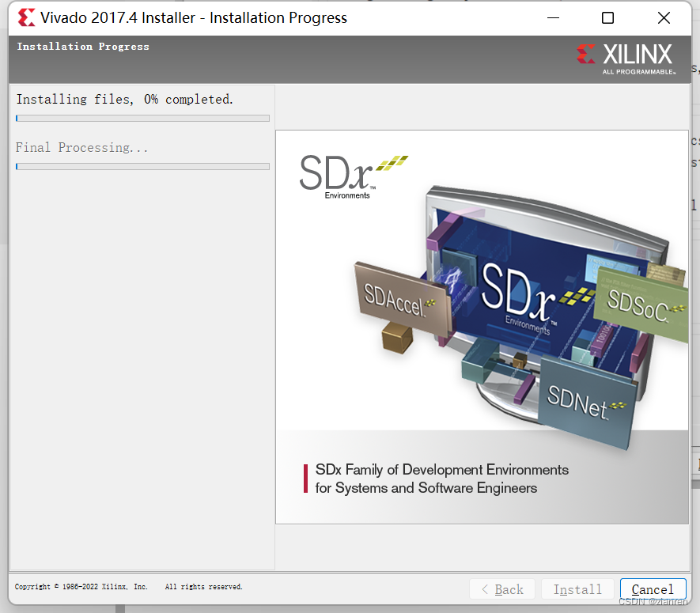Click the disabled Install button
The width and height of the screenshot is (700, 613).
577,589
